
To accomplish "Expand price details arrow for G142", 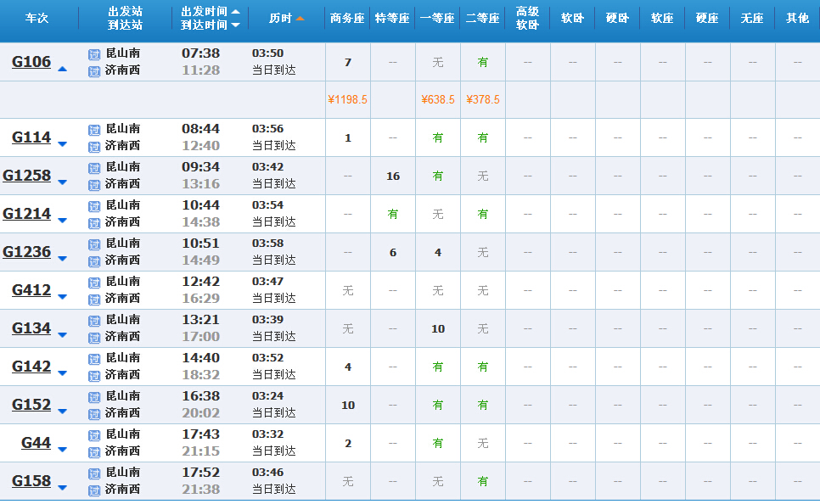I will coord(62,373).
